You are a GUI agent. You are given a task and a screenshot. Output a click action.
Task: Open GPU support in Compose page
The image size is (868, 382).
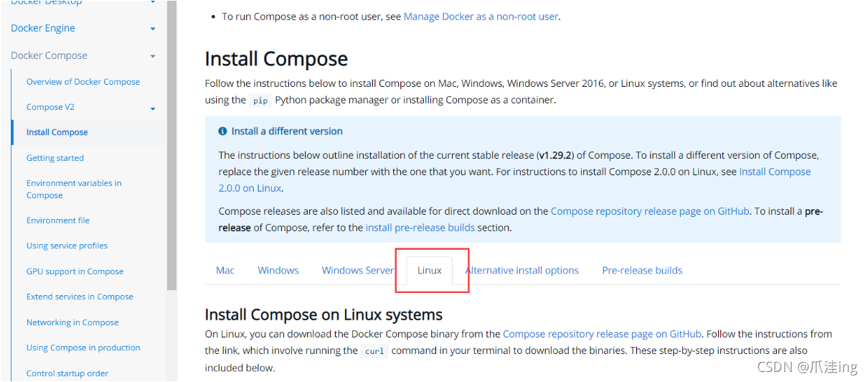[75, 271]
